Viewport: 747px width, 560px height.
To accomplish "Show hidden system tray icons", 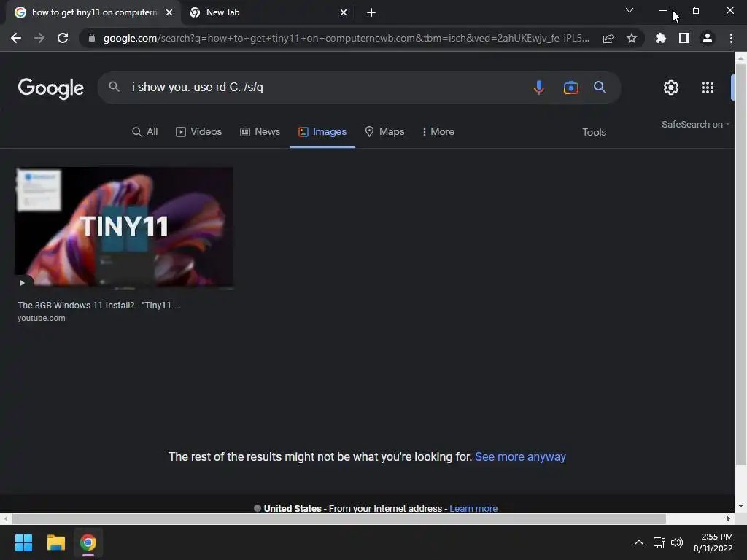I will click(639, 542).
